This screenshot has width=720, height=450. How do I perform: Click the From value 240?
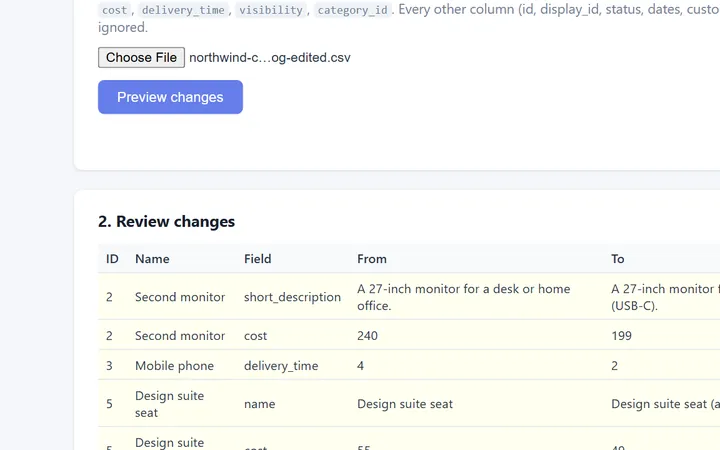pos(367,336)
